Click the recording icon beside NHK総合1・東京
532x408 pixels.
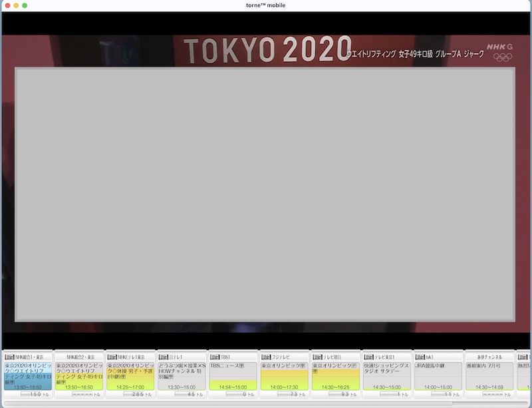(x=9, y=357)
